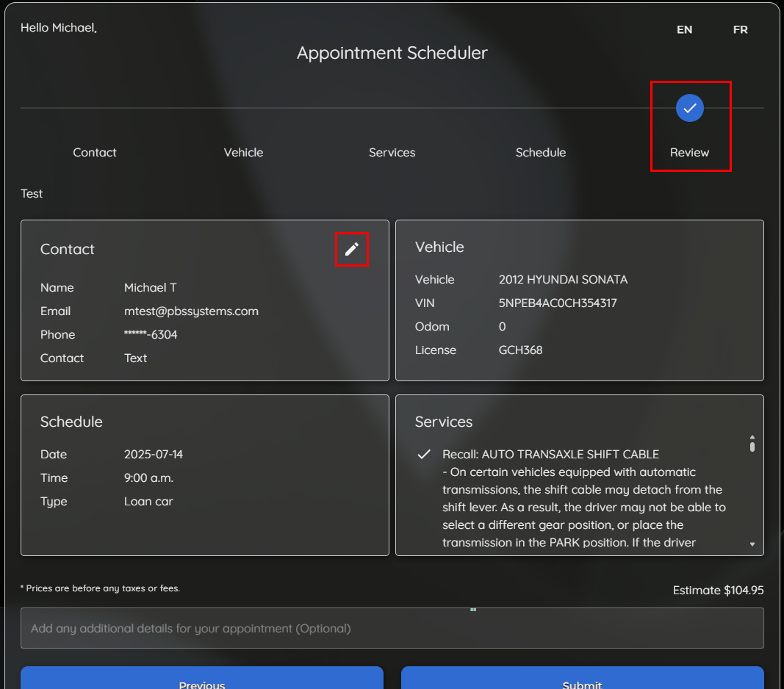Toggle the Recall AUTO TRANSAXLE SHIFT CABLE checkmark
This screenshot has width=784, height=689.
[x=424, y=455]
